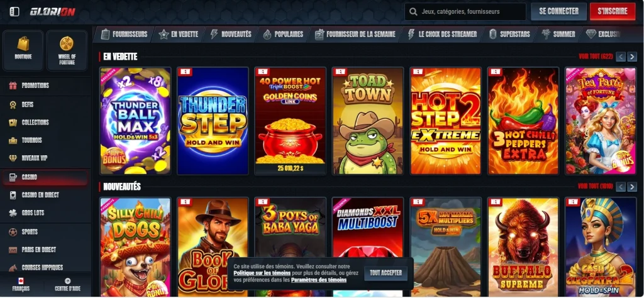Viewport: 644px width, 298px height.
Task: Open the Wheel of Fortune tile
Action: tap(67, 50)
